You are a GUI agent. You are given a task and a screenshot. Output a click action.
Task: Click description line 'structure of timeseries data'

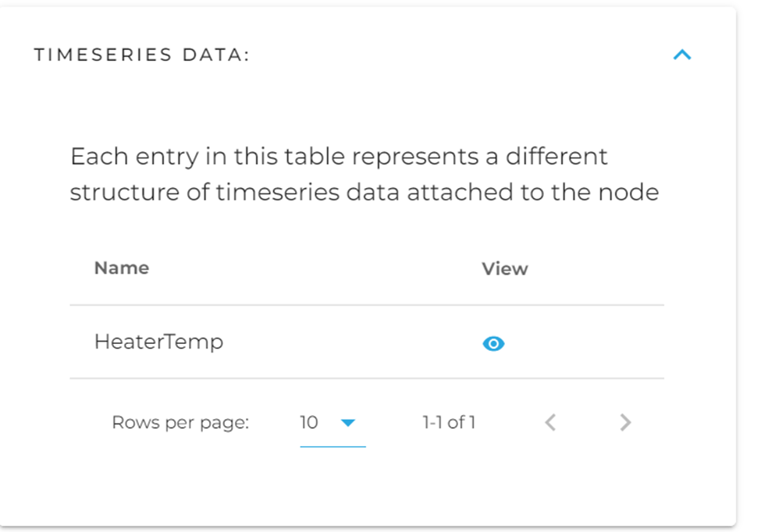click(x=234, y=192)
